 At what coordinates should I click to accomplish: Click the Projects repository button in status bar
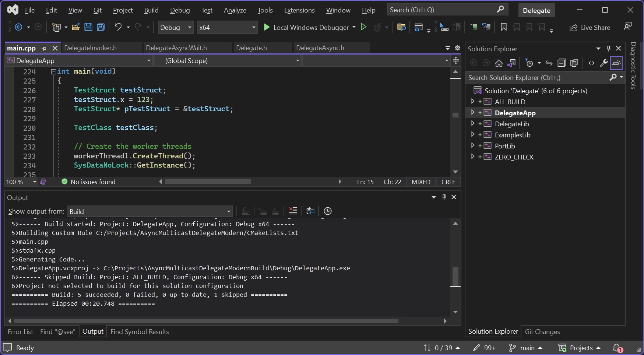pos(579,348)
